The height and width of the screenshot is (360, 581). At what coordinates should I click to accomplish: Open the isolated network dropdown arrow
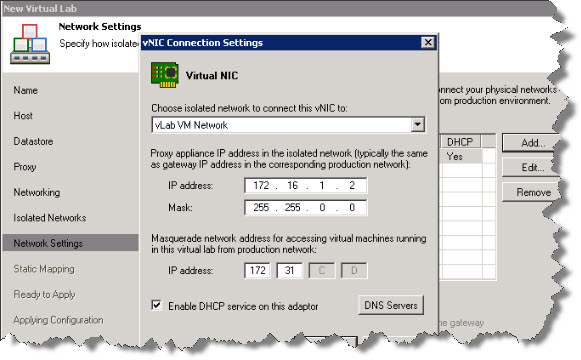pyautogui.click(x=418, y=125)
